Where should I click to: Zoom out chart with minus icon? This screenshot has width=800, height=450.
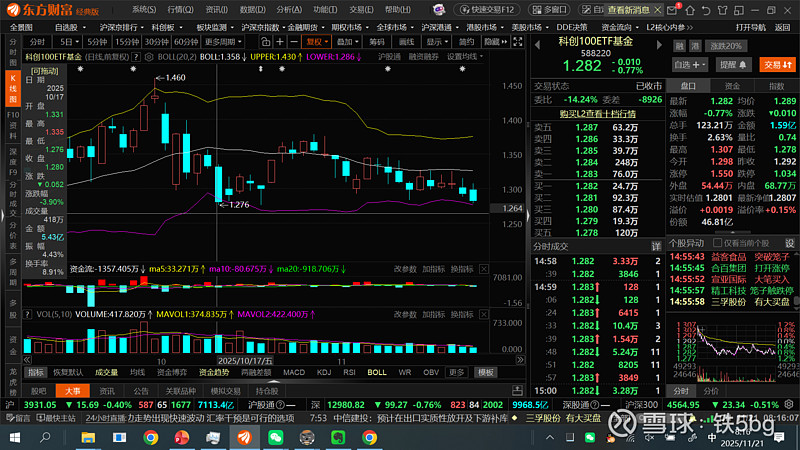pos(294,42)
